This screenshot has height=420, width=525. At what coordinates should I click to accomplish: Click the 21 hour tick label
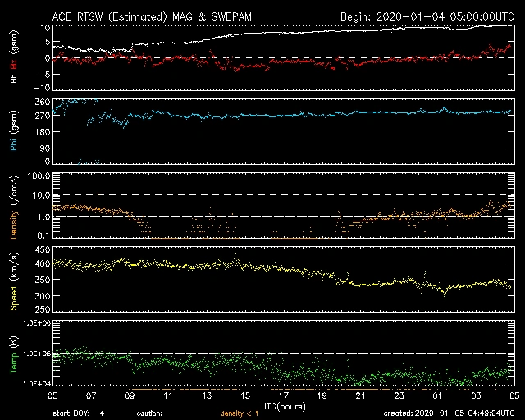tap(359, 395)
